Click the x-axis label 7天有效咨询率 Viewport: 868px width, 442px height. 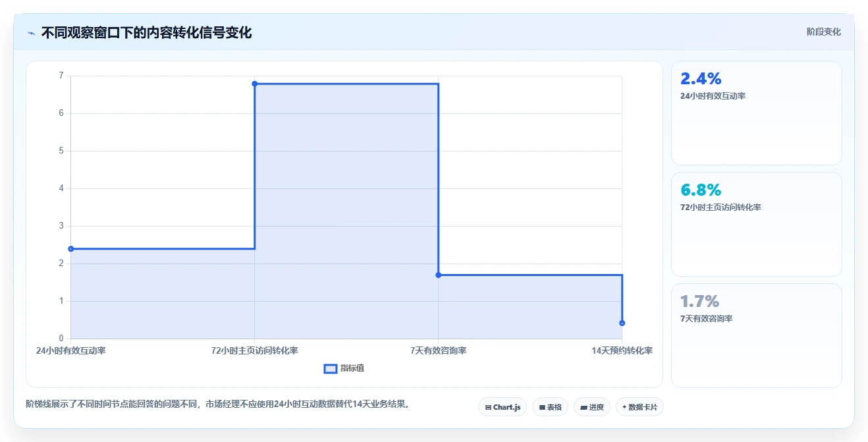point(439,350)
